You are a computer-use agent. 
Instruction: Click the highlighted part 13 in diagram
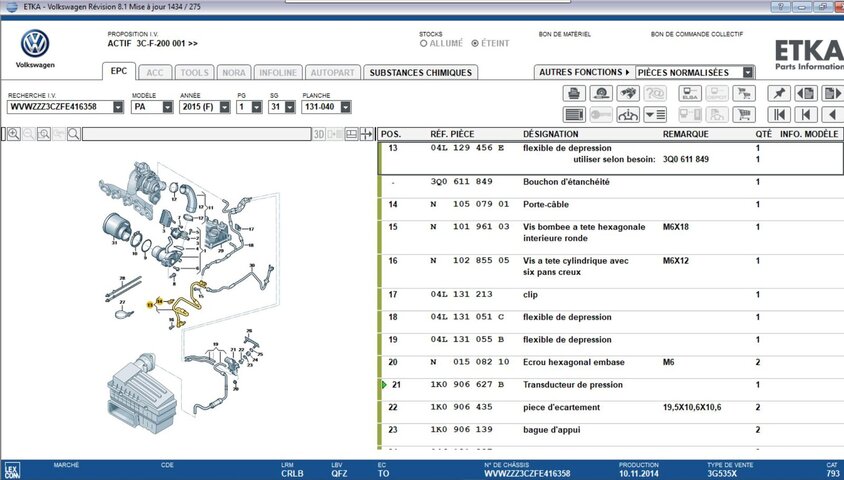tap(150, 305)
